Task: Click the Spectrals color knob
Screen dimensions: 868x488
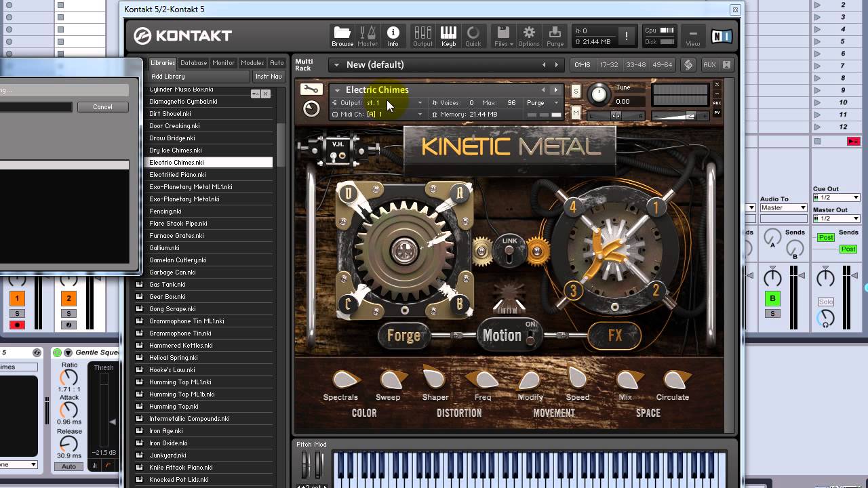Action: pyautogui.click(x=345, y=380)
